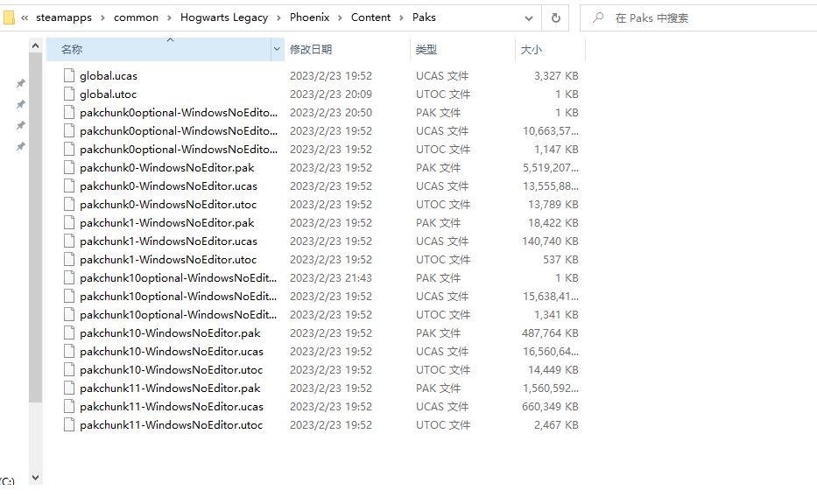Go to the Content breadcrumb folder
The height and width of the screenshot is (504, 817).
370,17
